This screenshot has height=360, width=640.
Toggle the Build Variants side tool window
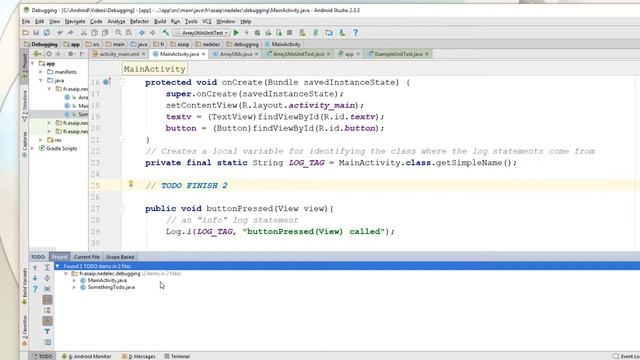tap(24, 286)
